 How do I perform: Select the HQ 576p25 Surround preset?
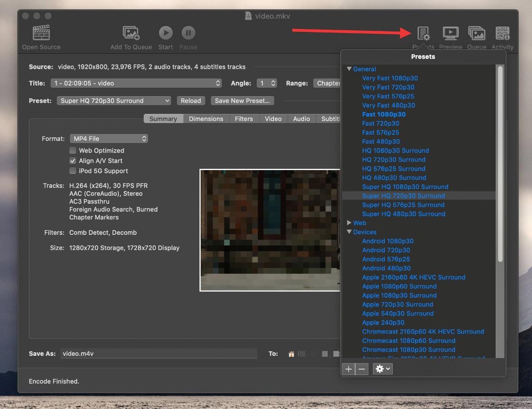coord(394,169)
